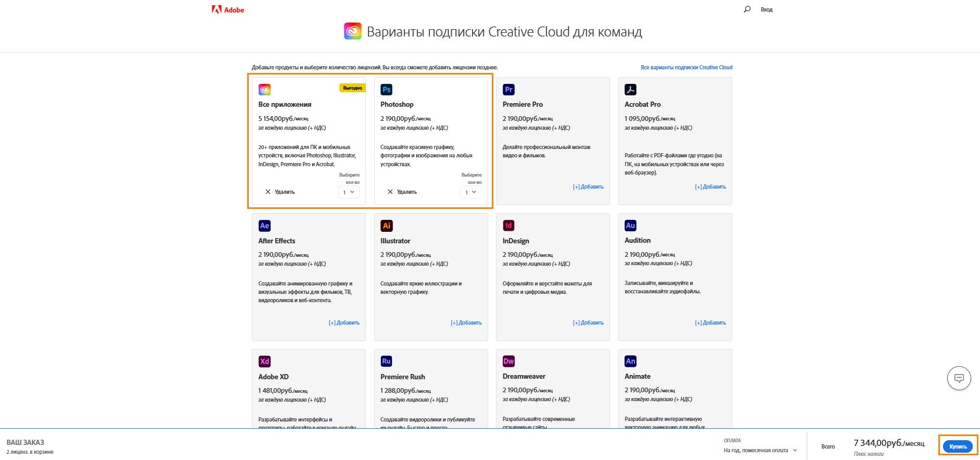
Task: Click the Illustrator card title
Action: click(396, 241)
